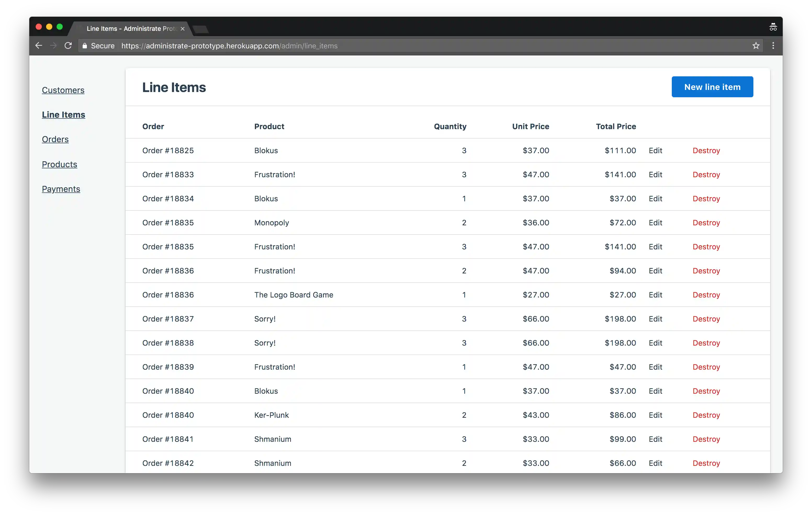Edit The Logo Board Game line item
Viewport: 812px width, 515px height.
coord(655,295)
